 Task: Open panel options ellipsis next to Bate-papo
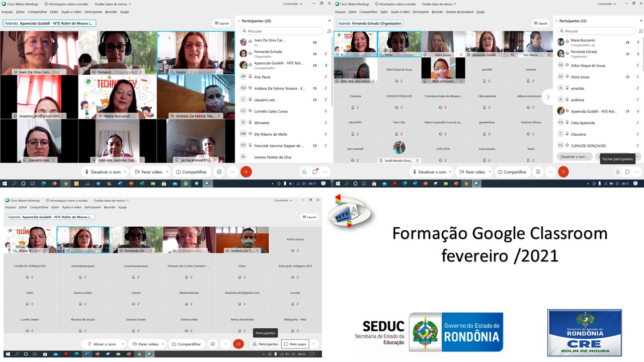pyautogui.click(x=314, y=344)
